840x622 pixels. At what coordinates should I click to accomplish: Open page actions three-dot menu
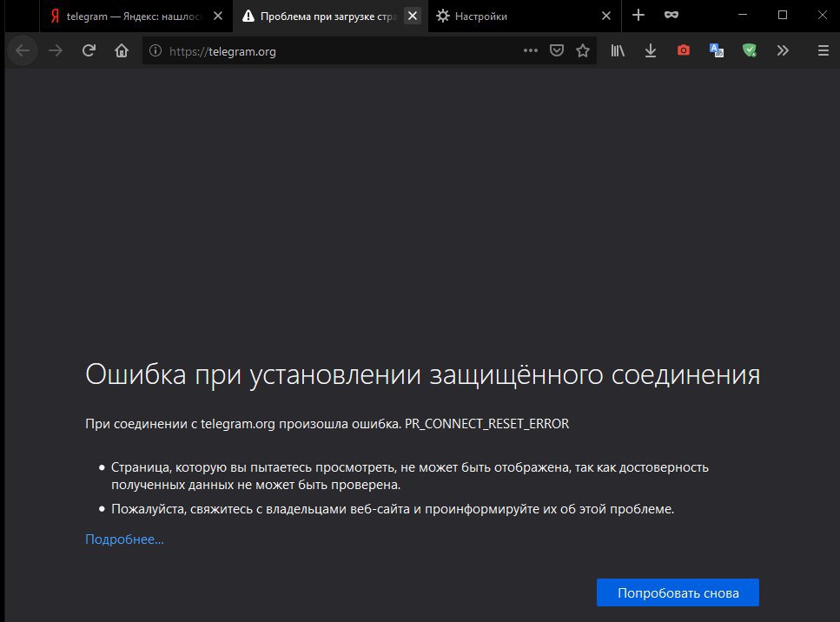531,50
